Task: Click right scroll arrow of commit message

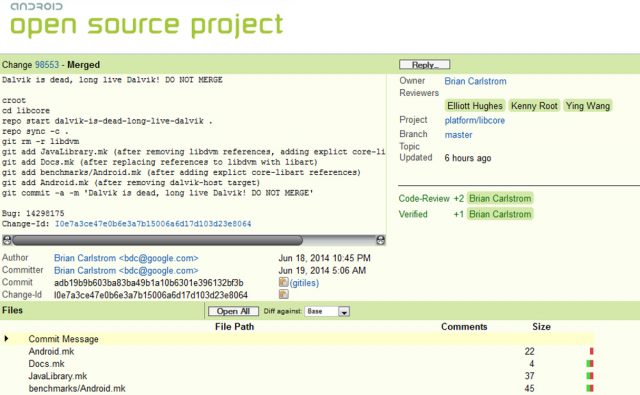Action: pos(380,240)
